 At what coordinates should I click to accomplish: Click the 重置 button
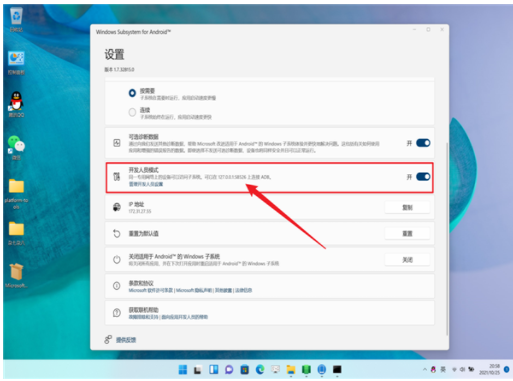(x=407, y=234)
